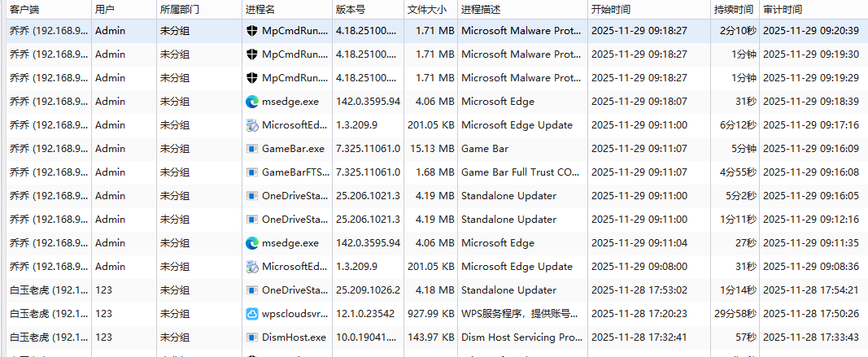Select the 143.97 KB file size cell

coord(430,337)
